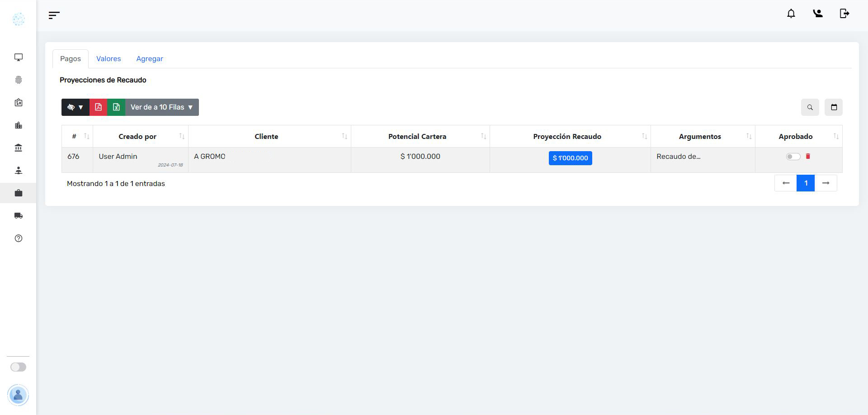Click the blue $ 1'000.000 projection button
This screenshot has width=868, height=415.
(x=570, y=158)
